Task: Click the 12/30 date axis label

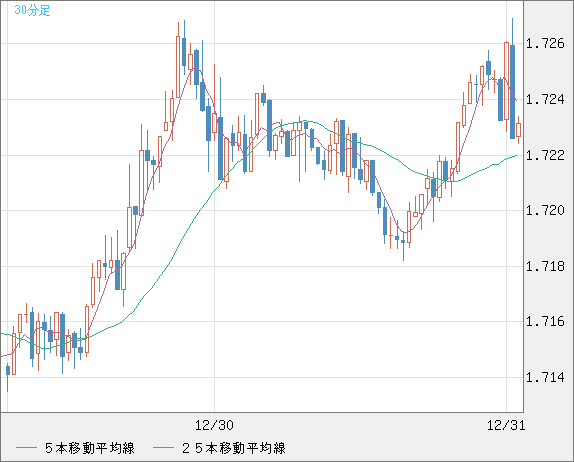Action: [214, 425]
